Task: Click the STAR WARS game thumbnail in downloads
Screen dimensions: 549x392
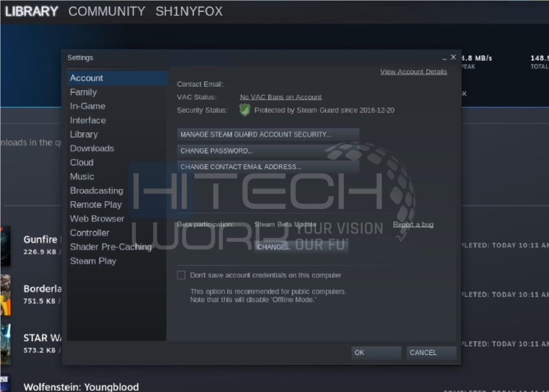Action: coord(5,344)
